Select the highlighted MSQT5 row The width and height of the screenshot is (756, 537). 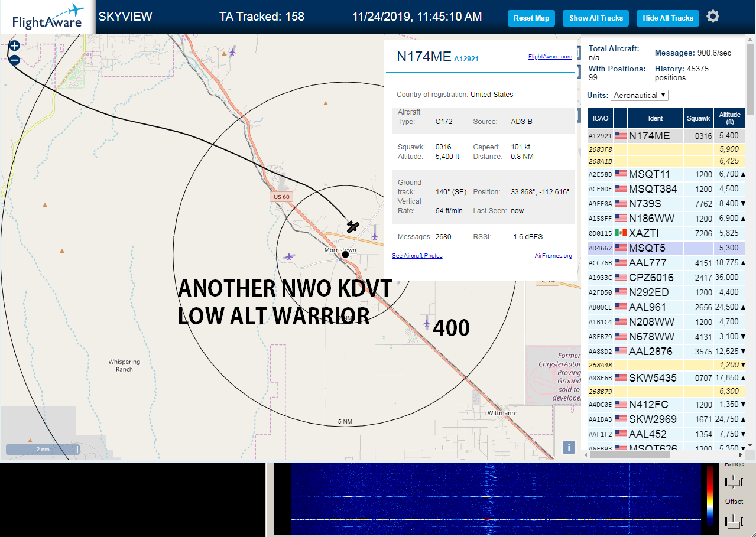pyautogui.click(x=667, y=248)
